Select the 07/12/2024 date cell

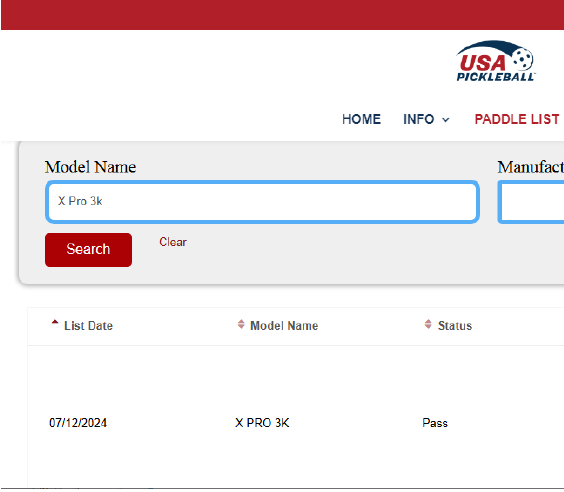[78, 423]
